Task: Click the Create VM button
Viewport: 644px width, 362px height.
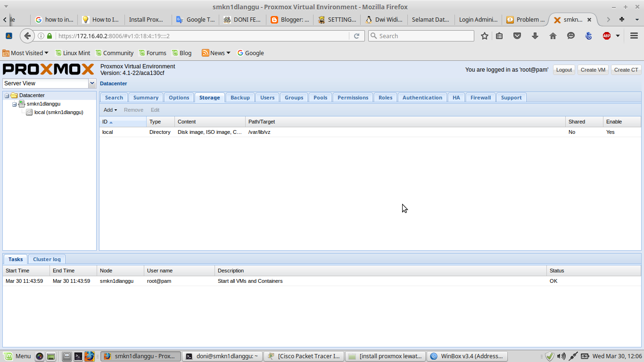Action: tap(593, 70)
